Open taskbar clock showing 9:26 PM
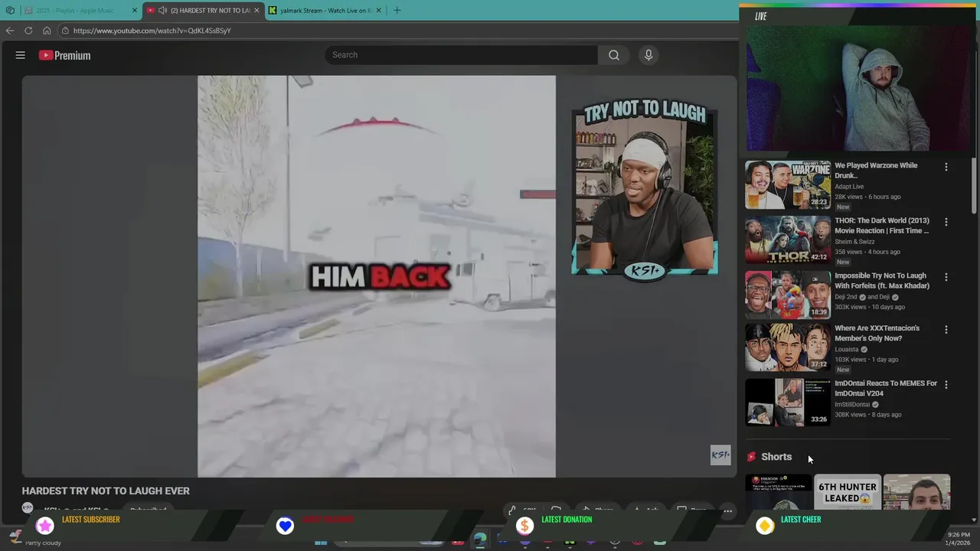 (959, 539)
